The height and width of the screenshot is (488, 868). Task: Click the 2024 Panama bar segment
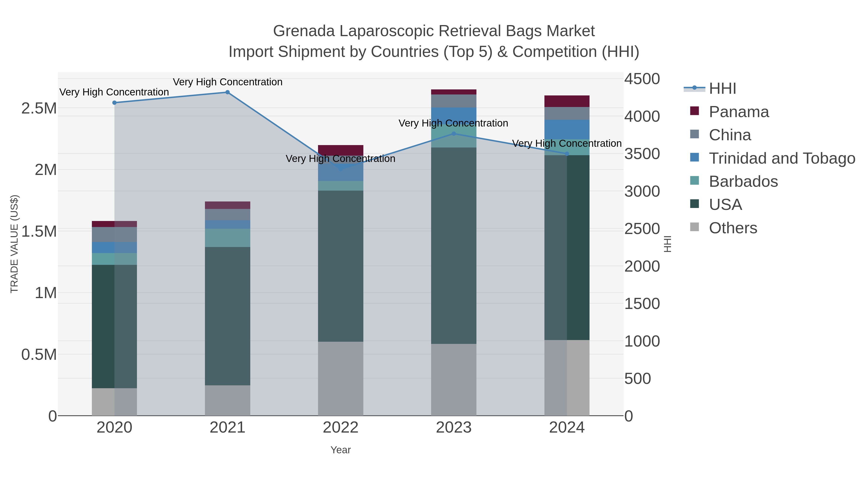567,101
